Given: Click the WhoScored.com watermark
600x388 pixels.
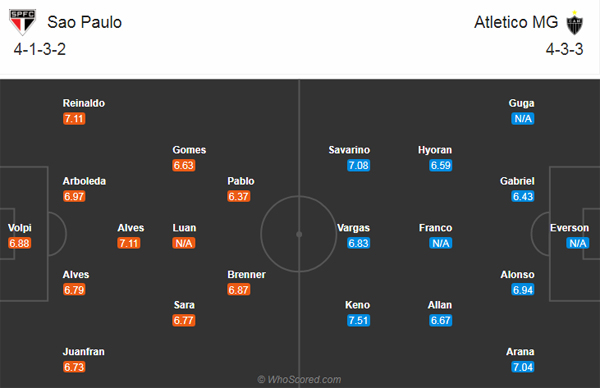Looking at the screenshot, I should (x=299, y=380).
